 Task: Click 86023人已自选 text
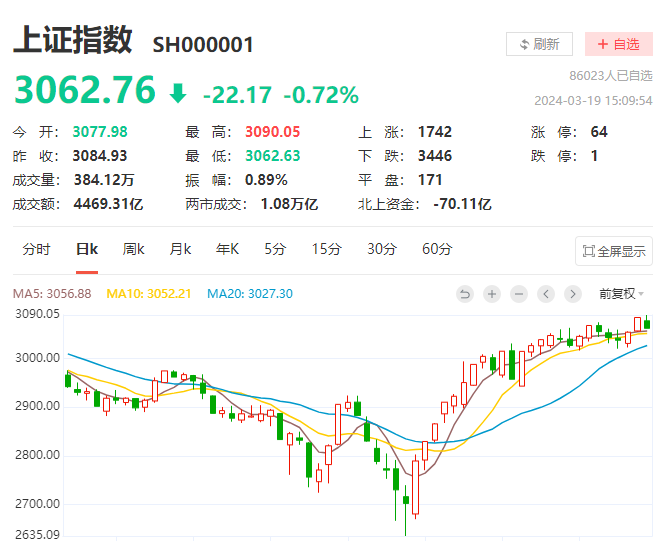point(611,76)
